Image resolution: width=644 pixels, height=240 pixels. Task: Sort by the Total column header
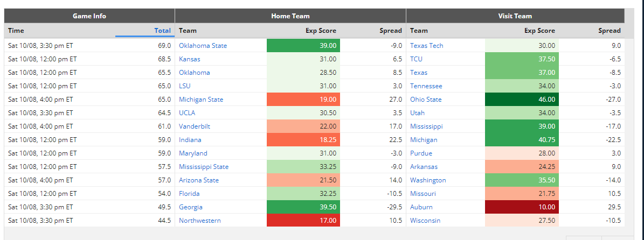162,30
